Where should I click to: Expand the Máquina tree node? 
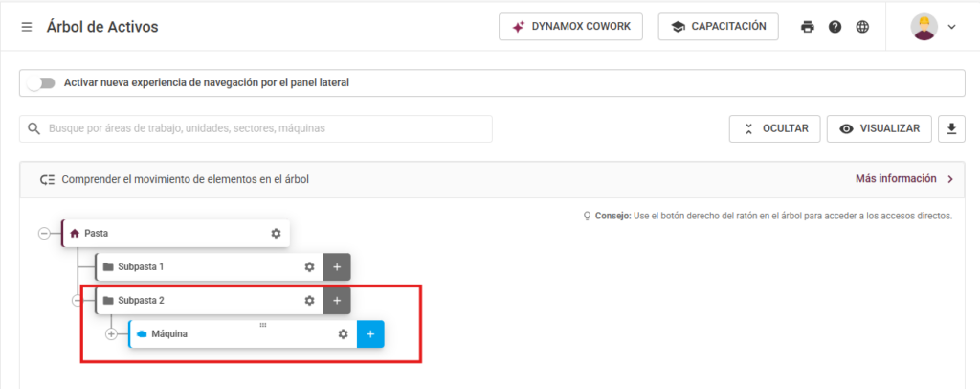click(x=111, y=333)
